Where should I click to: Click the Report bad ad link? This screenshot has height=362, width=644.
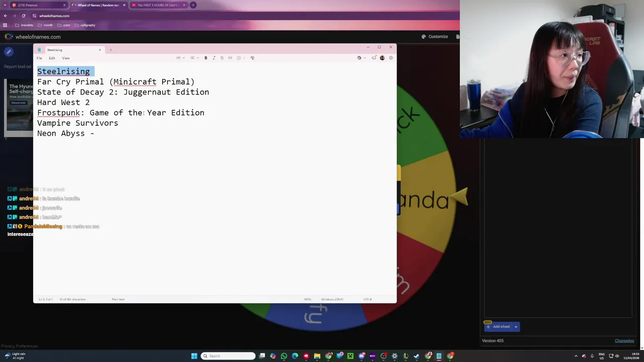point(17,66)
